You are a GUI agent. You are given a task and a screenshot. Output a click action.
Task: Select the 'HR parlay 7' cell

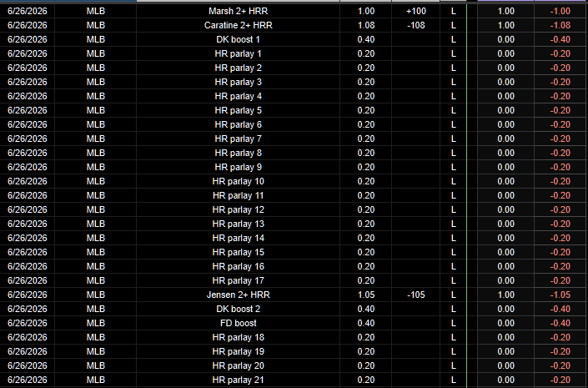point(239,139)
